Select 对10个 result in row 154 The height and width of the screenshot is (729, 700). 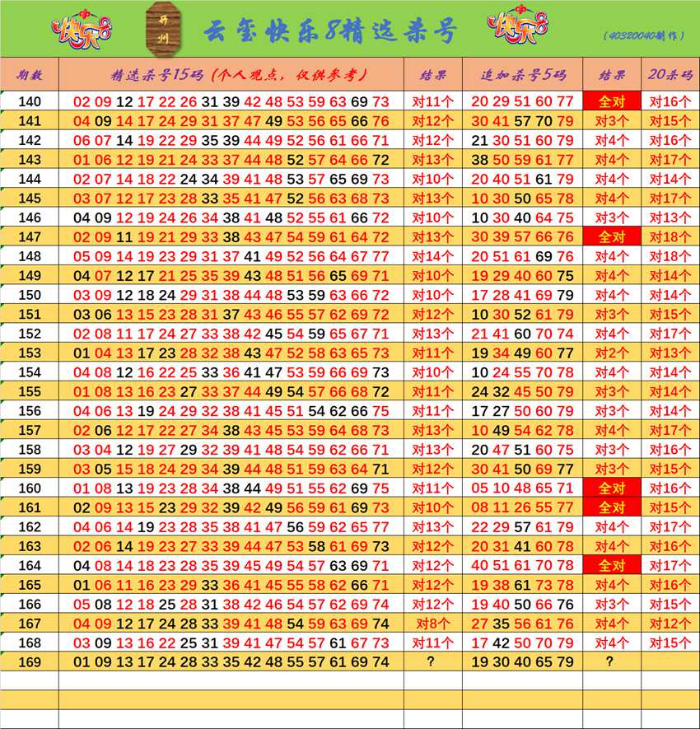click(432, 372)
